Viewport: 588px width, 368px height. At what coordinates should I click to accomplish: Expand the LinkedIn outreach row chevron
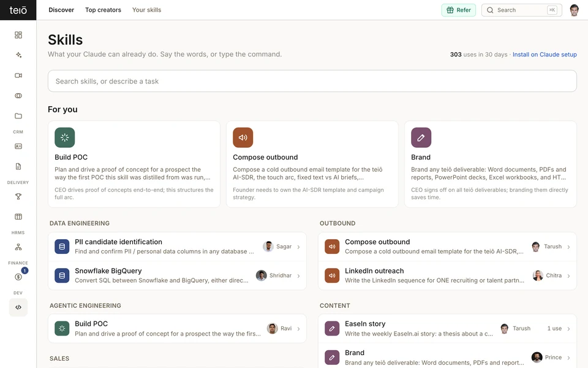568,275
